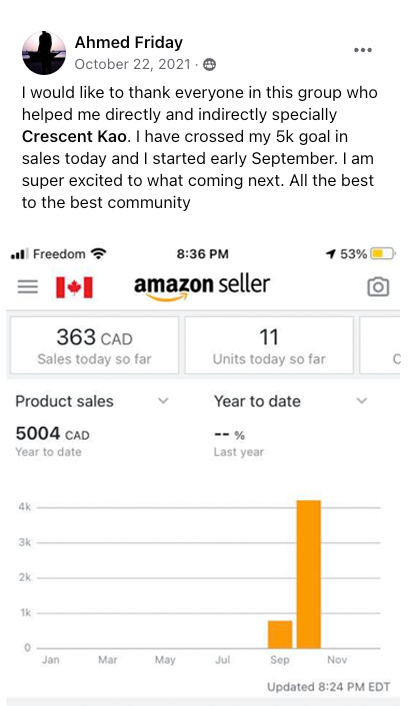Tap the battery status icon
The height and width of the screenshot is (706, 414).
(382, 254)
